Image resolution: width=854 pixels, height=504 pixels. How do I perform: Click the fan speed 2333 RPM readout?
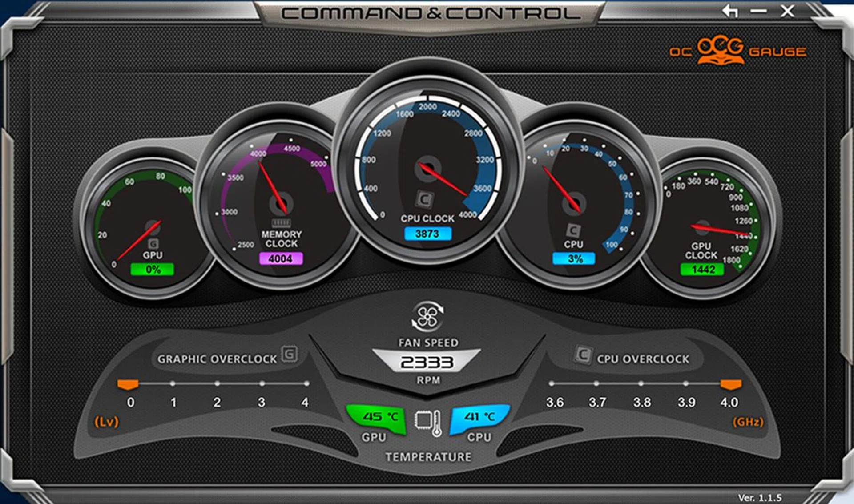(427, 362)
